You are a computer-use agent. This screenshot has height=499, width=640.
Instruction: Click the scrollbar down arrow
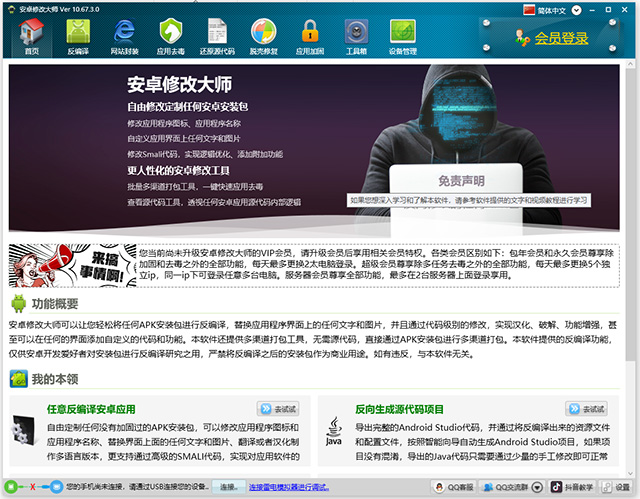coord(630,473)
